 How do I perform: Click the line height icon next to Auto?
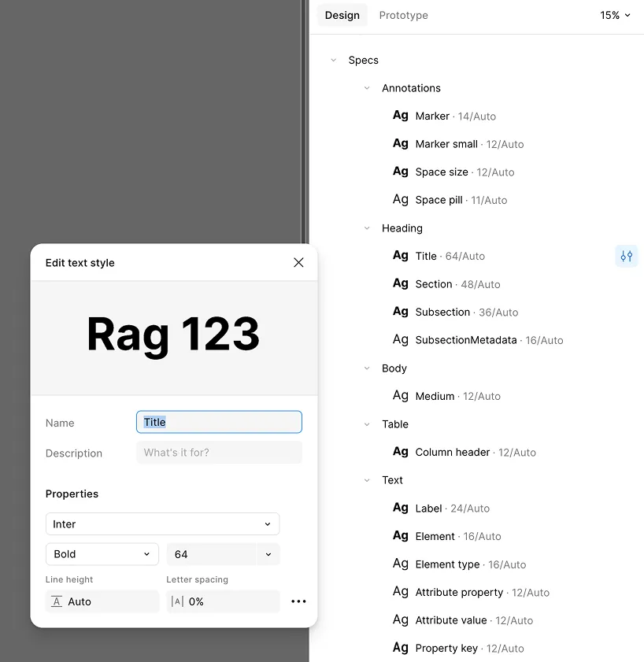click(x=57, y=601)
